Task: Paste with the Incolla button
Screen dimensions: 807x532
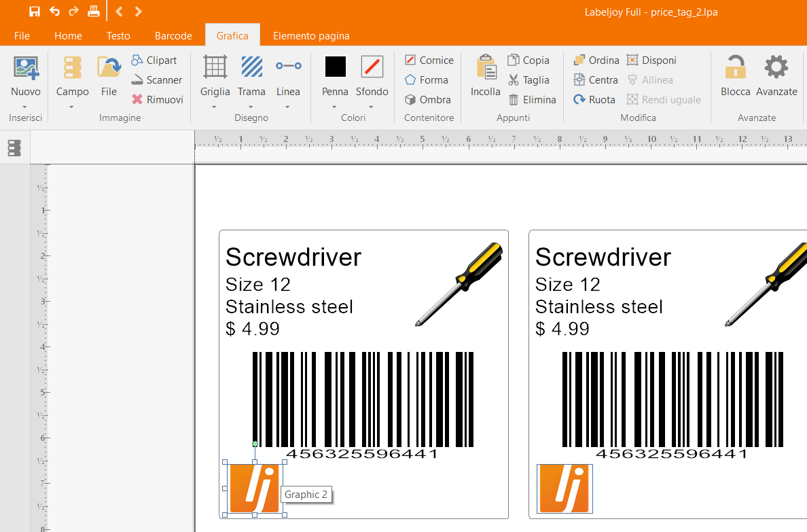Action: (485, 75)
